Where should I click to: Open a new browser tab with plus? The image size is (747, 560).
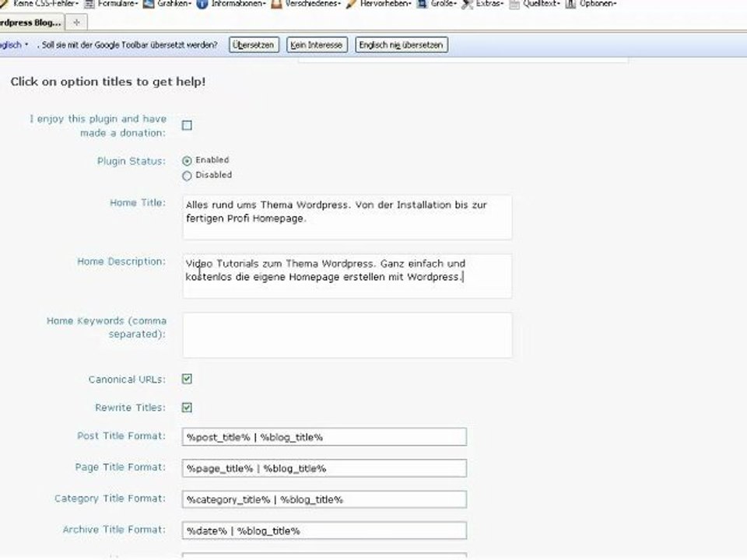[76, 23]
